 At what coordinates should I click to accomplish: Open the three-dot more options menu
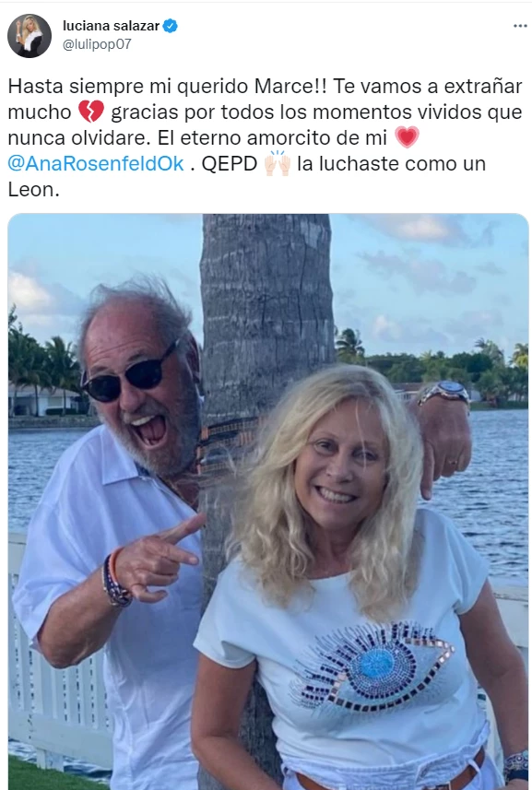(x=520, y=26)
